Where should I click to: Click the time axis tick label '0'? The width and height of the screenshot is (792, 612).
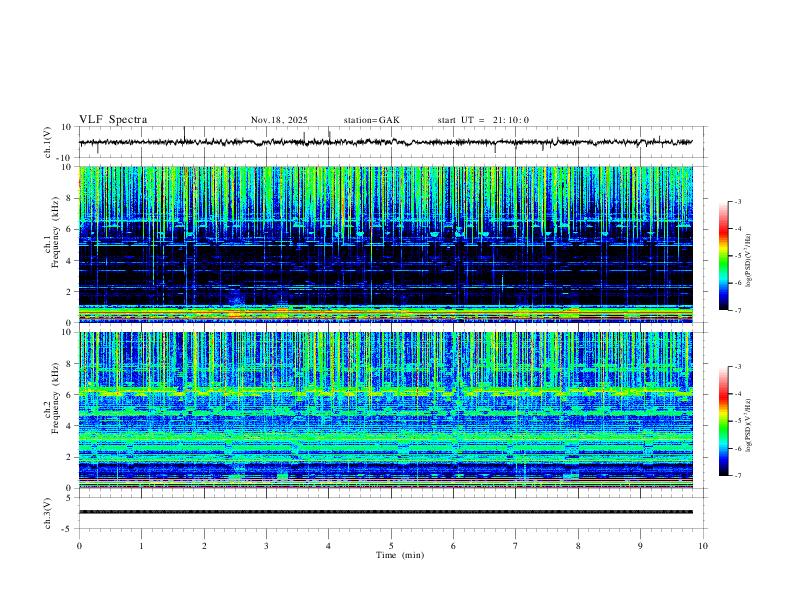tap(79, 546)
